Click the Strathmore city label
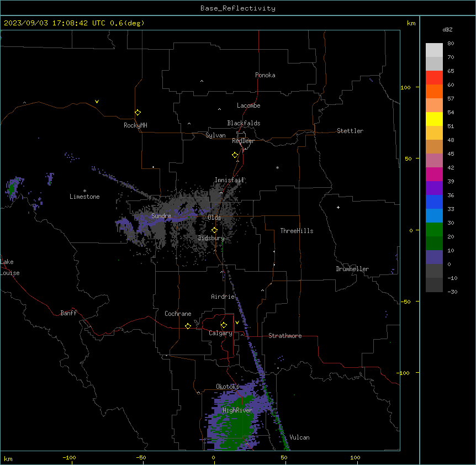 click(285, 336)
